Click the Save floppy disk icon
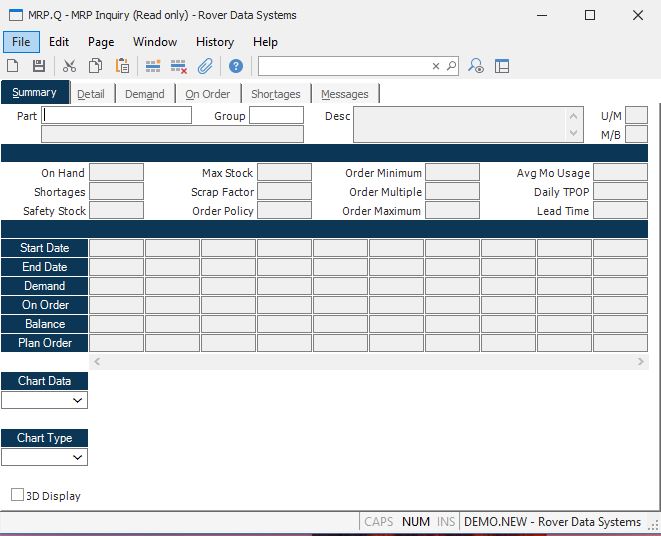 (x=39, y=66)
